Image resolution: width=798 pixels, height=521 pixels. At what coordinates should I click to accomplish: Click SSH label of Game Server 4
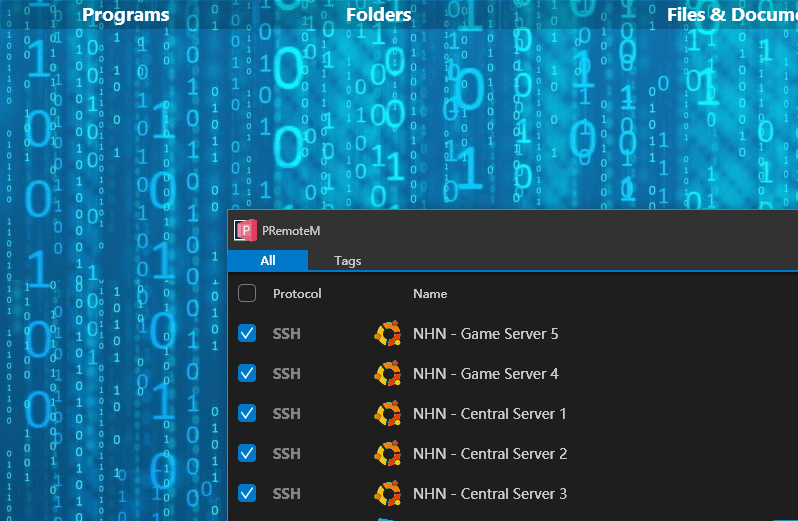[287, 373]
